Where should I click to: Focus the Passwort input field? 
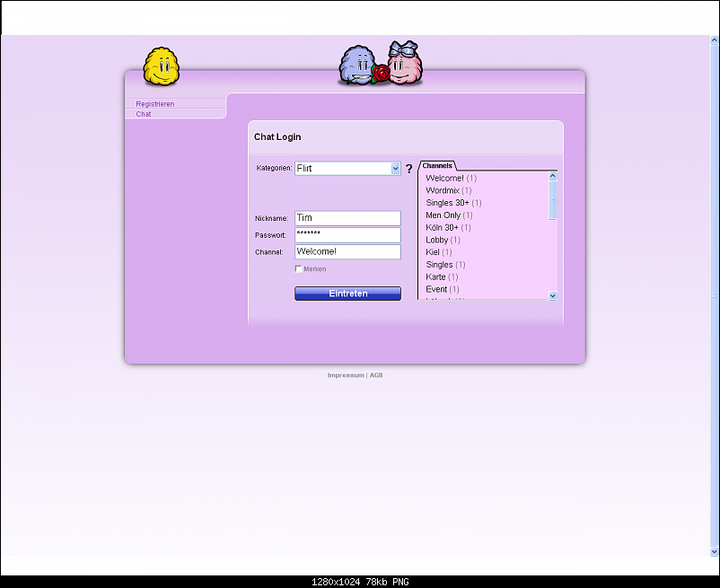click(347, 234)
